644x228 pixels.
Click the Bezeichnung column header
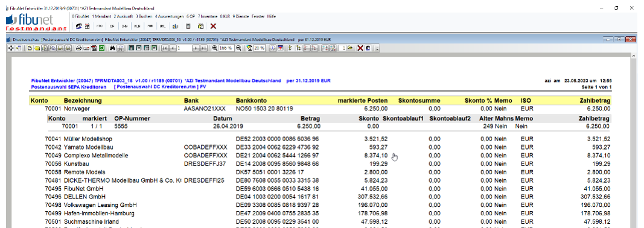pos(83,101)
